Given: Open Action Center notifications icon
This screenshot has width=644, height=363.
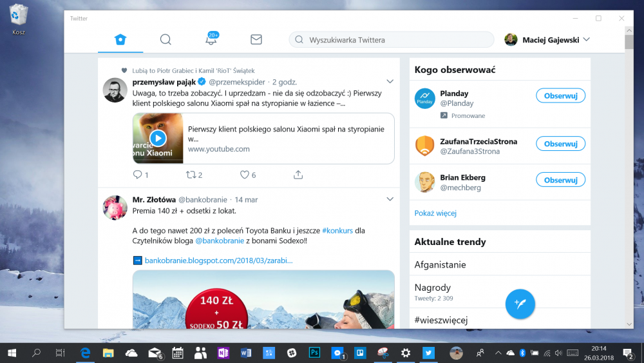Looking at the screenshot, I should click(x=628, y=353).
